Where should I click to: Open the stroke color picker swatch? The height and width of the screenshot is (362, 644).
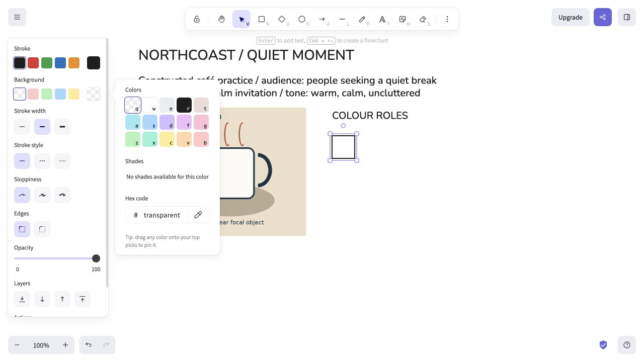tap(94, 63)
